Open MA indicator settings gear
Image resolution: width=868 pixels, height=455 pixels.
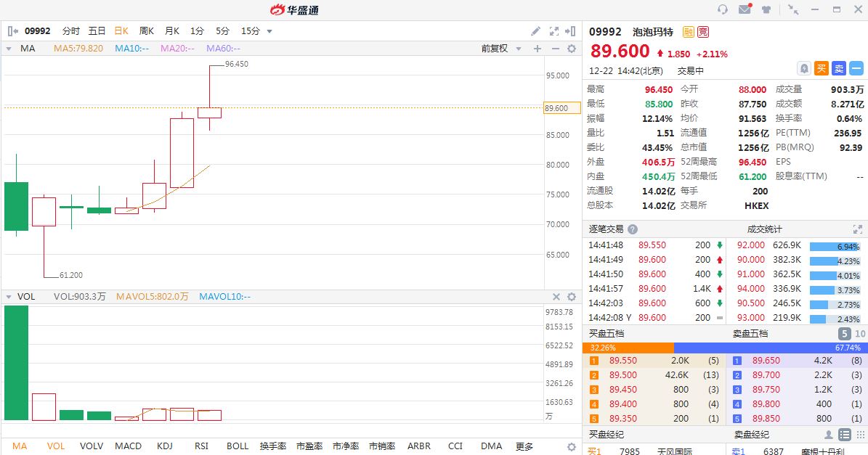[x=572, y=49]
